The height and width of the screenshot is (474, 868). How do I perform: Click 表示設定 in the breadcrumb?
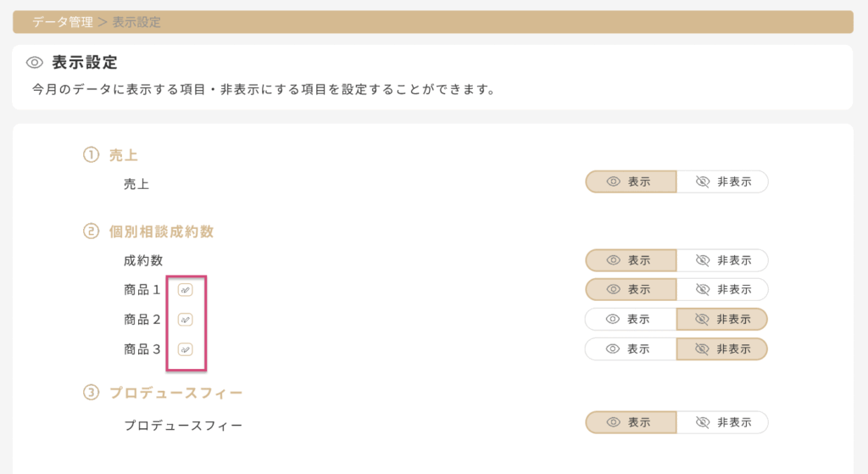136,22
